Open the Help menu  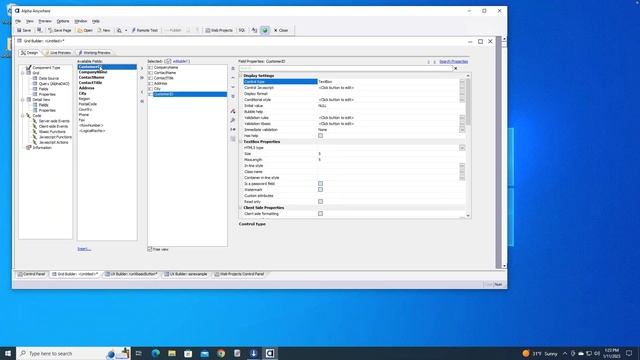pyautogui.click(x=96, y=21)
